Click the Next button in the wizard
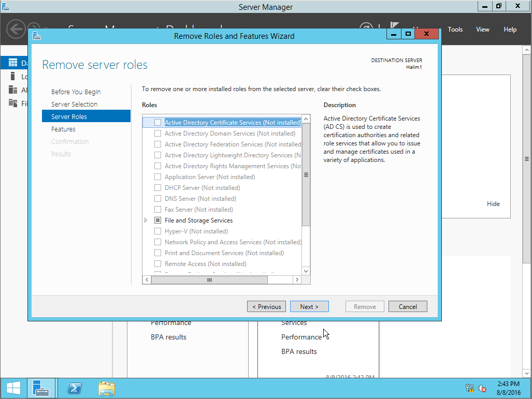 309,306
